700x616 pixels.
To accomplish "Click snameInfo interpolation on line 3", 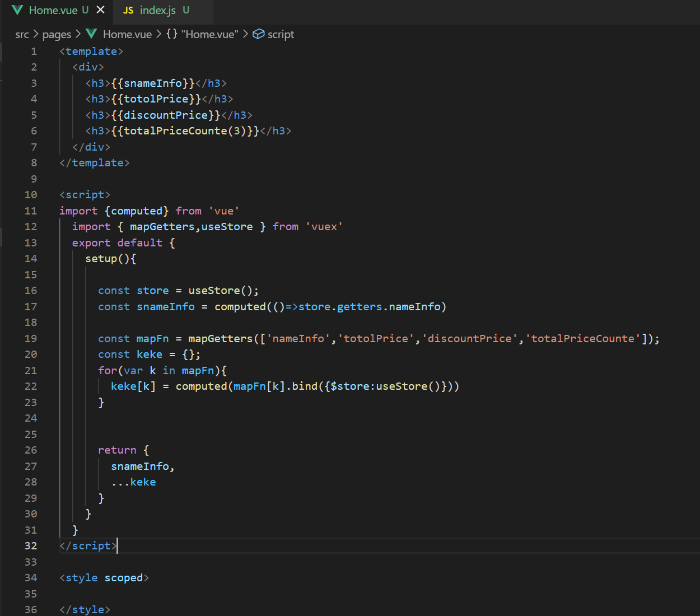I will tap(153, 83).
